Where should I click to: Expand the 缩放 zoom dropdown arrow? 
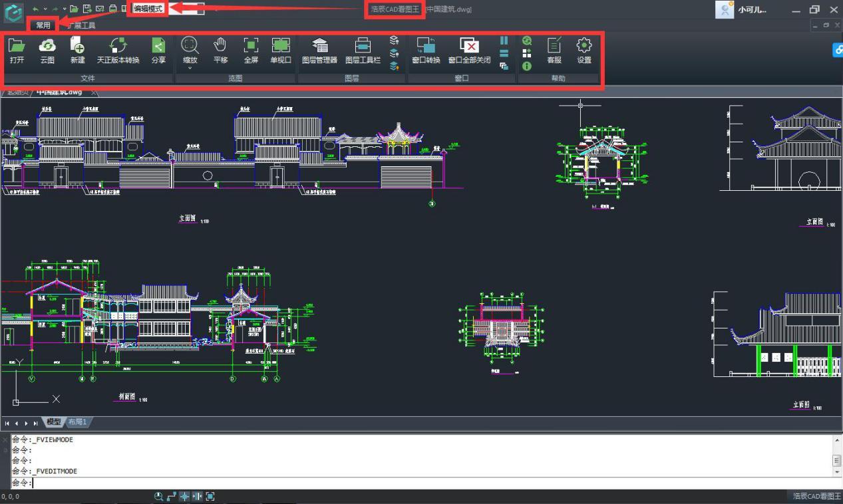pos(190,68)
